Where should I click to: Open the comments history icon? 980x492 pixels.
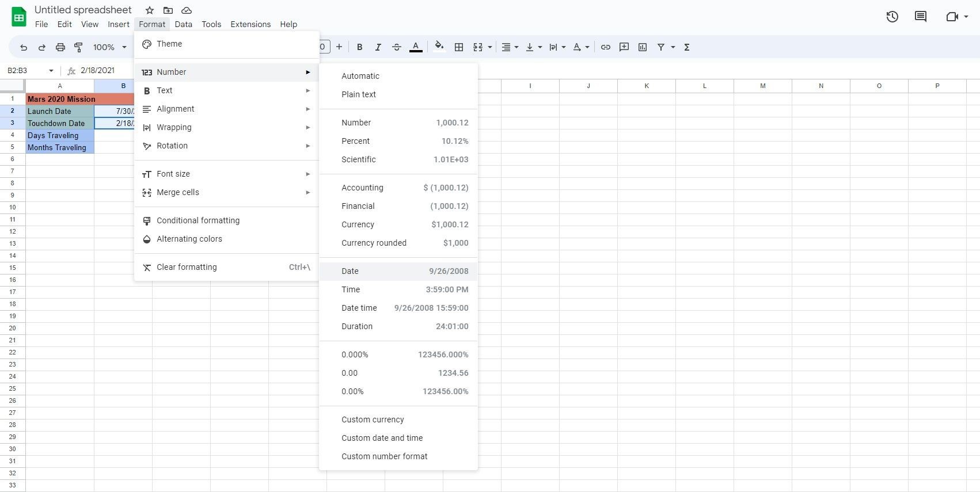(x=921, y=17)
